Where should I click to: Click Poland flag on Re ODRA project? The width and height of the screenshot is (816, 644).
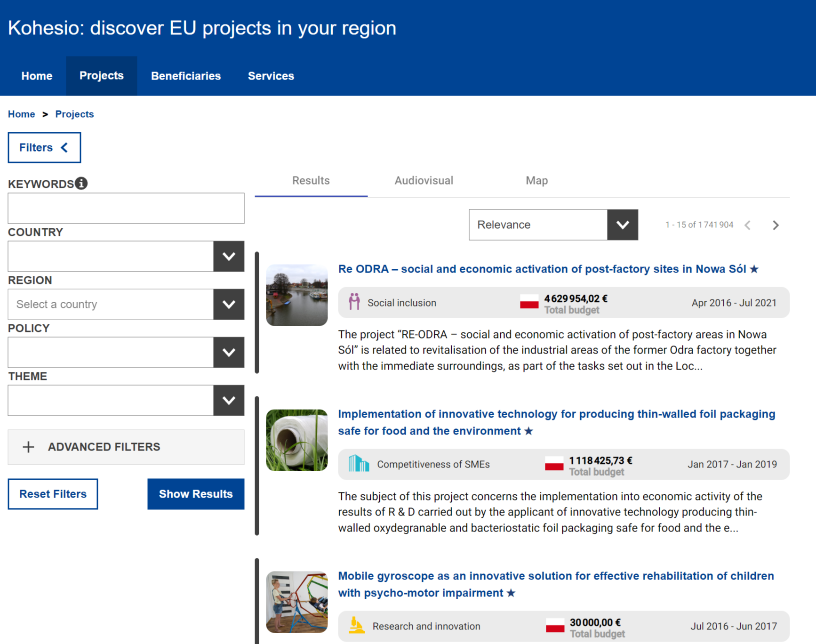tap(529, 302)
